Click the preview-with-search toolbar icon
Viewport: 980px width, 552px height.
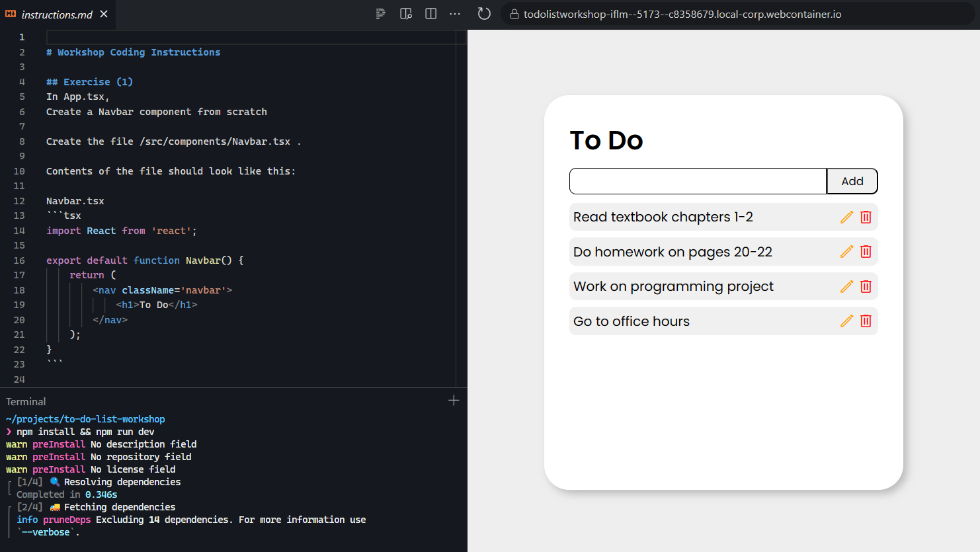[x=405, y=13]
